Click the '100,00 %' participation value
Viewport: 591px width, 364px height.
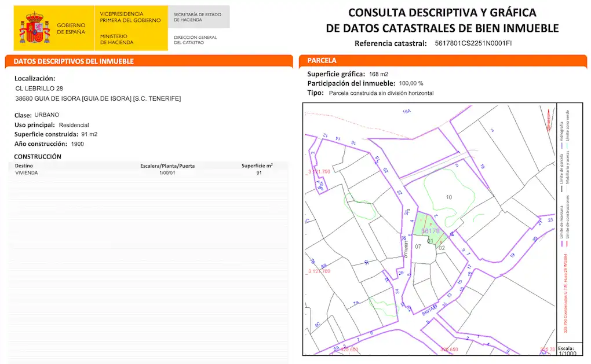click(411, 83)
